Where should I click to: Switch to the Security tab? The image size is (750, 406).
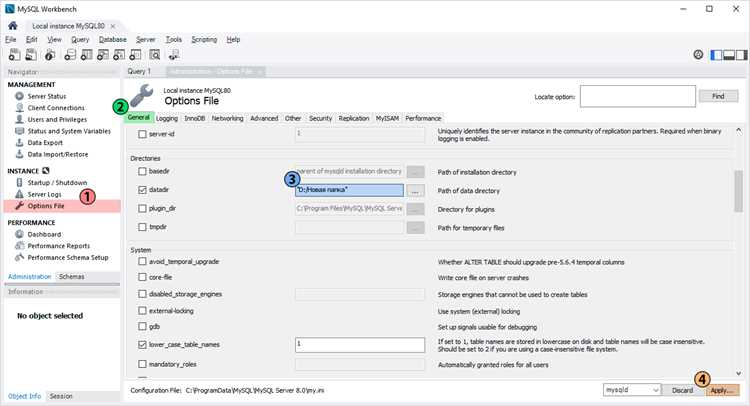pos(320,118)
